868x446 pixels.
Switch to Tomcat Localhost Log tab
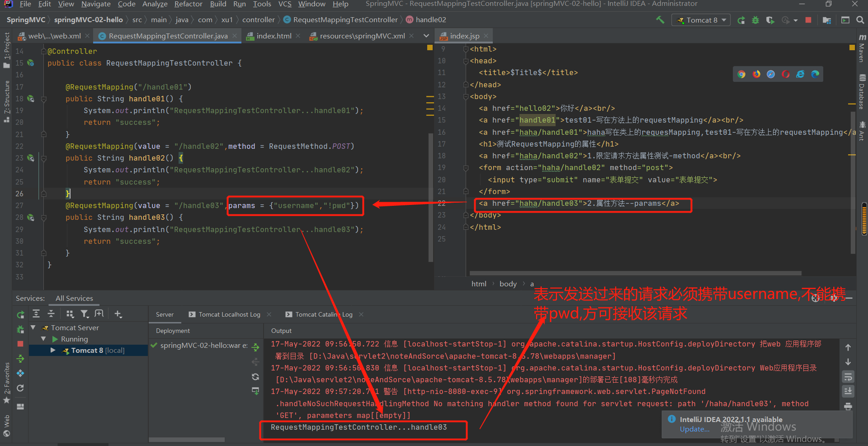(229, 314)
